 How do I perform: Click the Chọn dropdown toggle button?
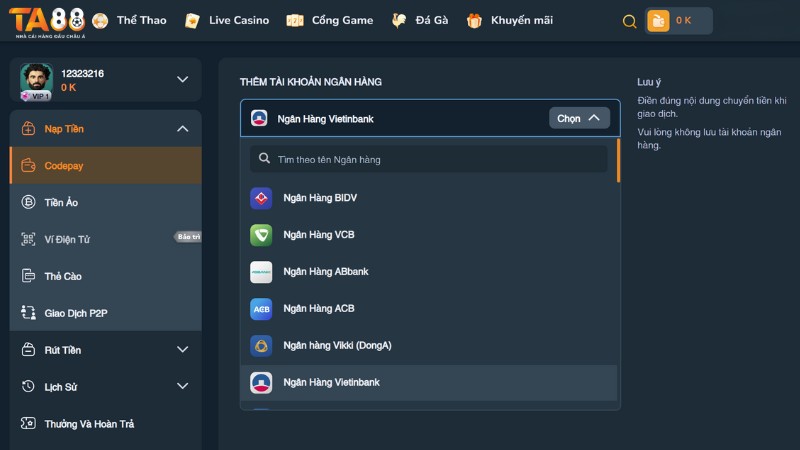coord(579,118)
